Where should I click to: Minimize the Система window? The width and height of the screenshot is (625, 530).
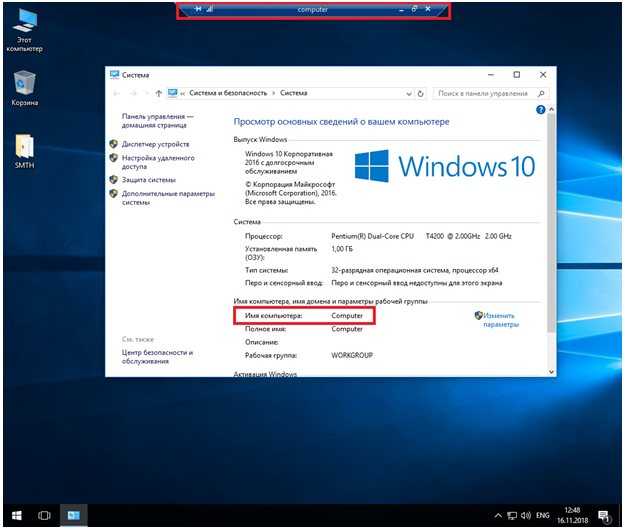click(x=491, y=75)
